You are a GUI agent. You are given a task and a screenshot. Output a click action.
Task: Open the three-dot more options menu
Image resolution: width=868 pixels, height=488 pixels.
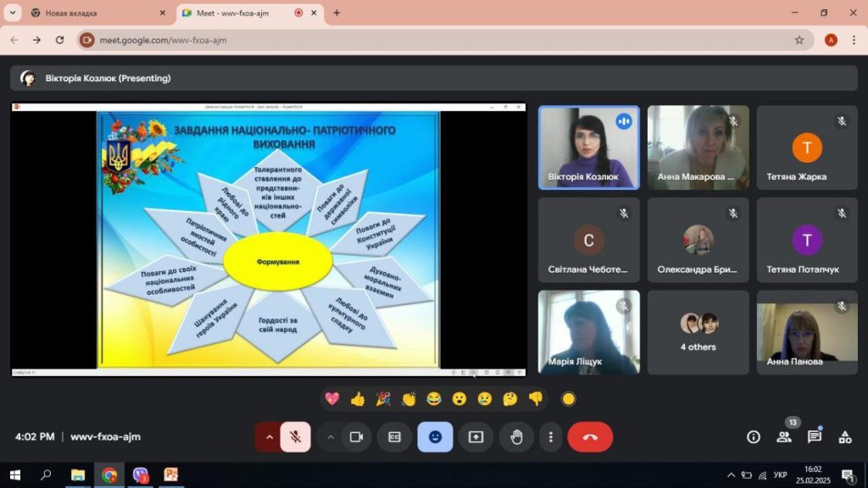point(551,437)
